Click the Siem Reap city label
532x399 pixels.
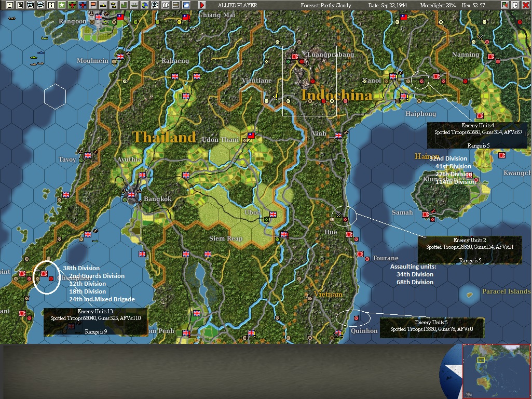[x=226, y=238]
